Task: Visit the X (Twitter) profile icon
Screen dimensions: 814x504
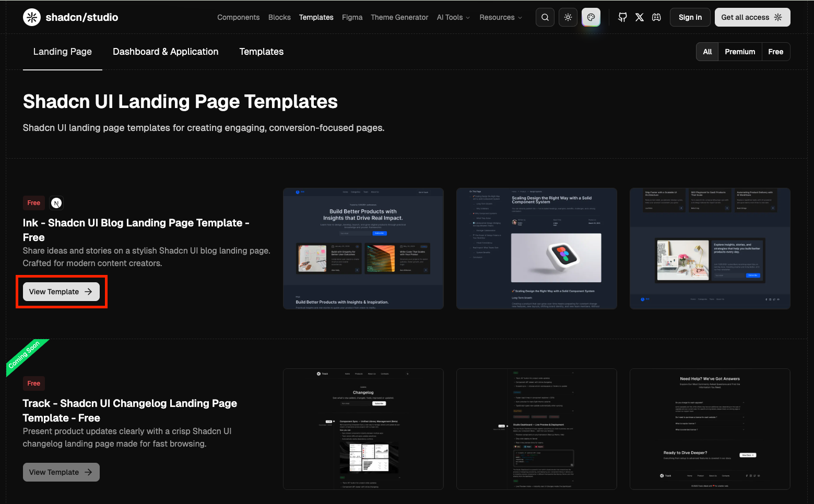Action: (x=640, y=17)
